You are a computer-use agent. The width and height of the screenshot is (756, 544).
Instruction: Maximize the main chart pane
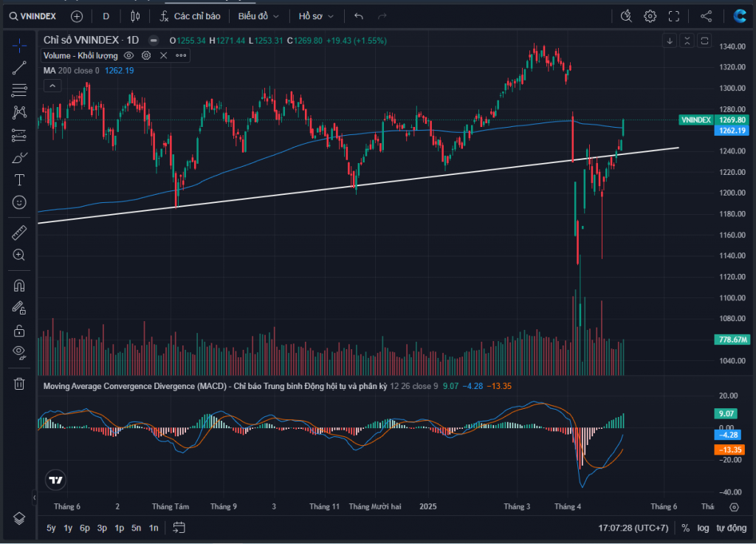704,41
